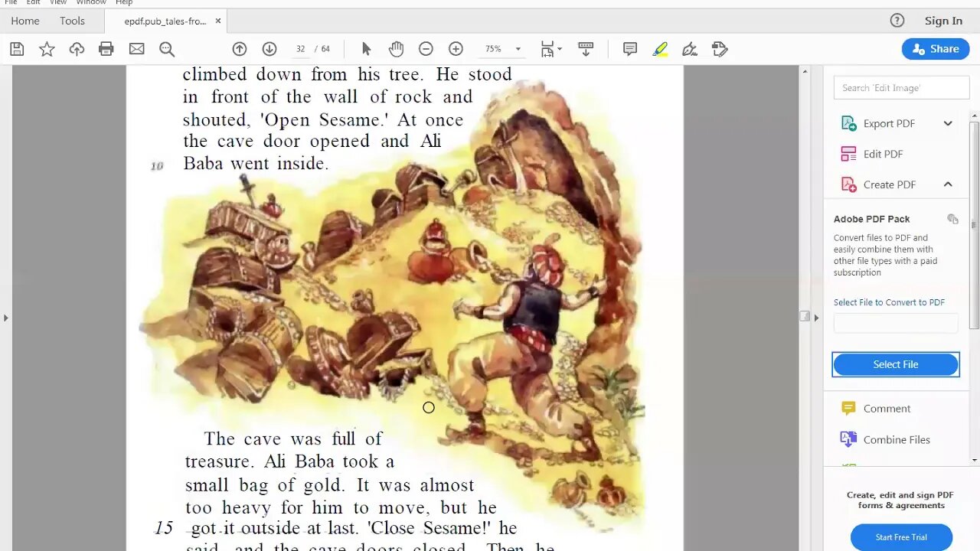Open the find text magnifier tool

pyautogui.click(x=167, y=49)
